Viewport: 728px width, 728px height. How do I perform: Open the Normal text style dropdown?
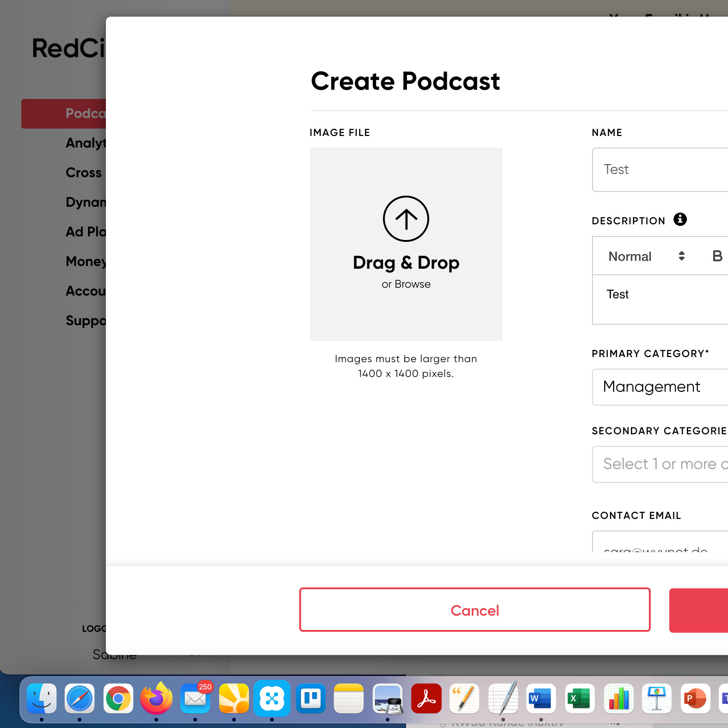646,256
